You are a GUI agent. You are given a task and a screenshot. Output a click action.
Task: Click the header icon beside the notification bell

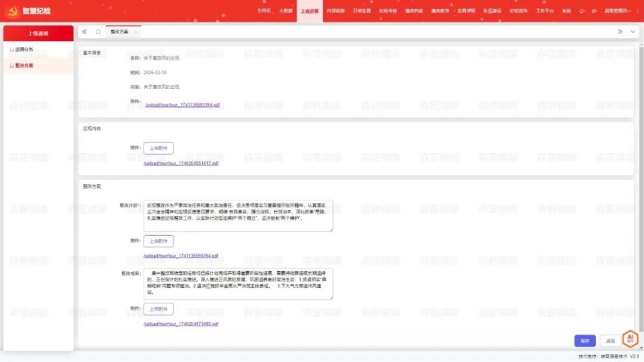[x=594, y=11]
